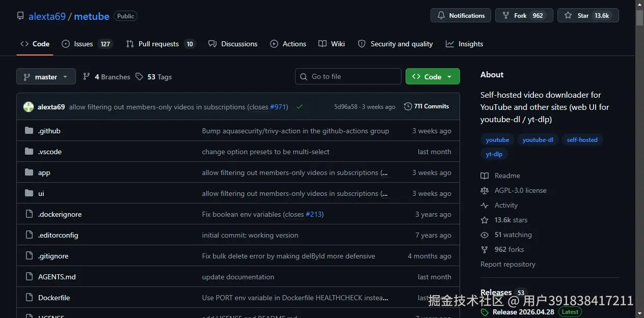Open the Pull requests tab
The image size is (644, 318).
pos(160,44)
